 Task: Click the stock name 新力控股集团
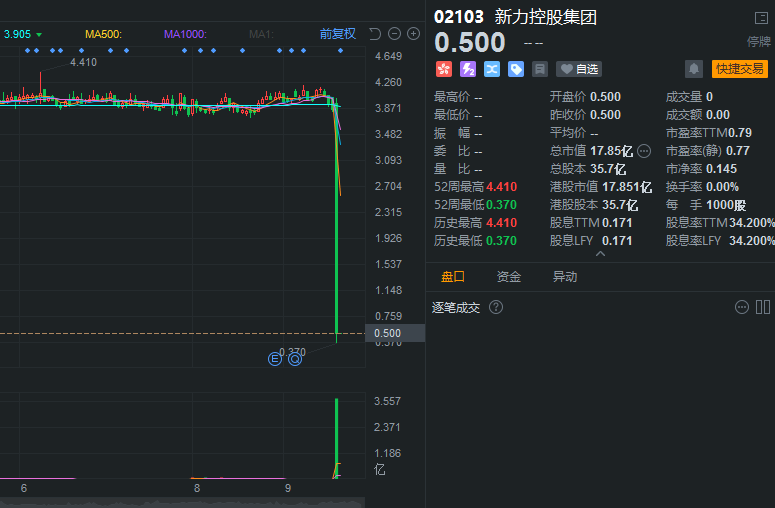(x=546, y=18)
